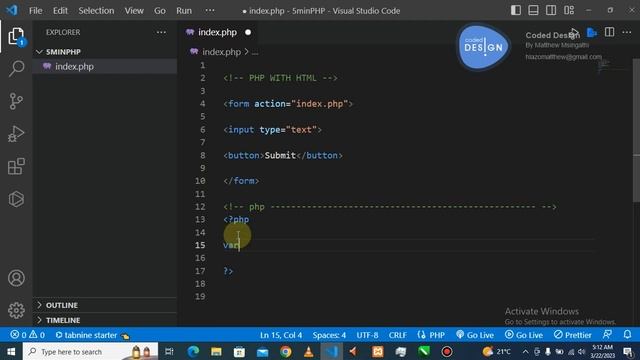Place cursor on Submit button code line
Screen dimensions: 640x360
[x=283, y=155]
